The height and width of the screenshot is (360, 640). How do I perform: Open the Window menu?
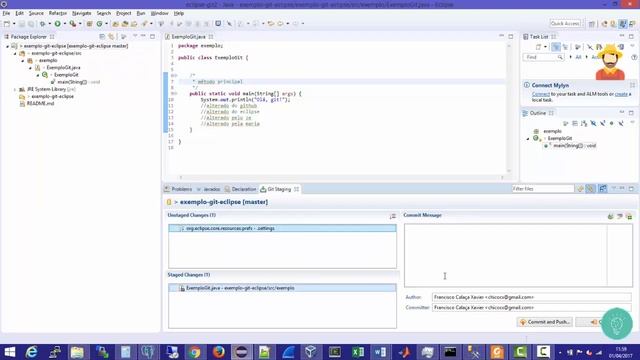(159, 13)
